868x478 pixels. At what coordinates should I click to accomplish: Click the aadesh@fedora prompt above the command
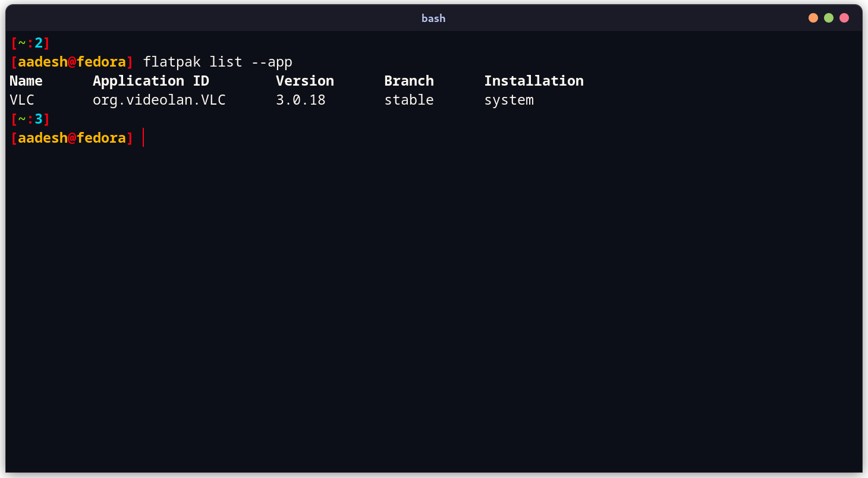point(71,61)
